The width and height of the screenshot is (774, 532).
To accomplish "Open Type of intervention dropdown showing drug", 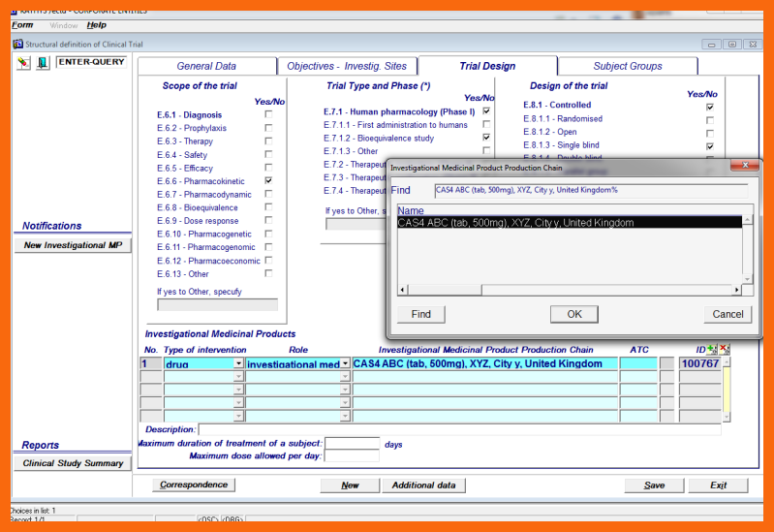I will point(238,363).
